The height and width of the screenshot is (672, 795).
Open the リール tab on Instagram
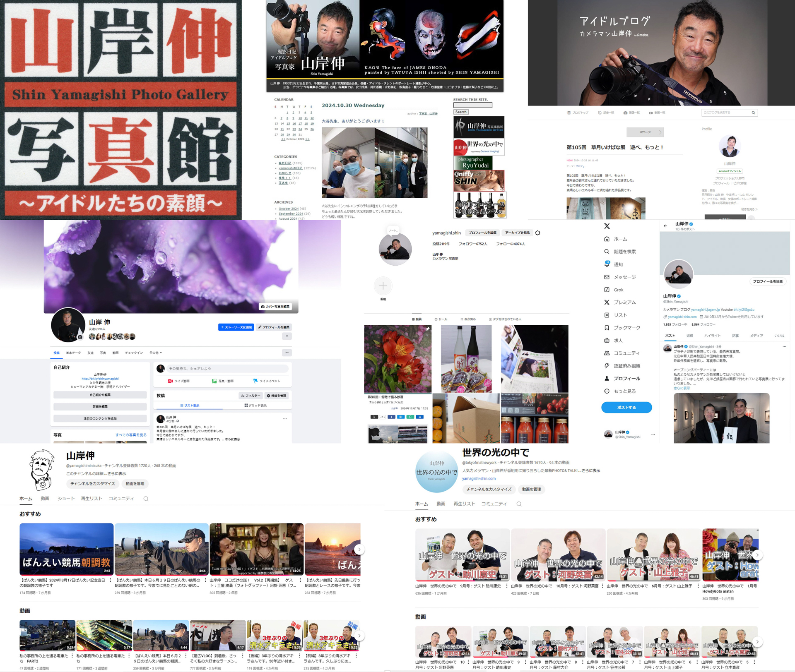[x=441, y=319]
